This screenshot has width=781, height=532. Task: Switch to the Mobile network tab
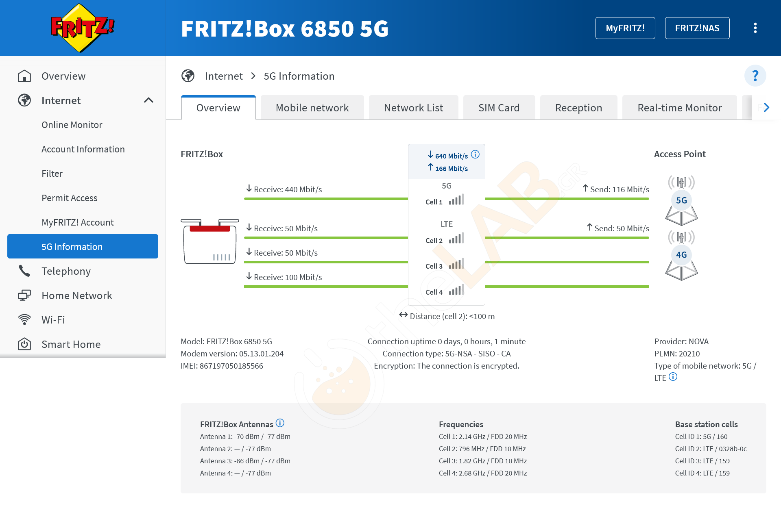coord(312,108)
